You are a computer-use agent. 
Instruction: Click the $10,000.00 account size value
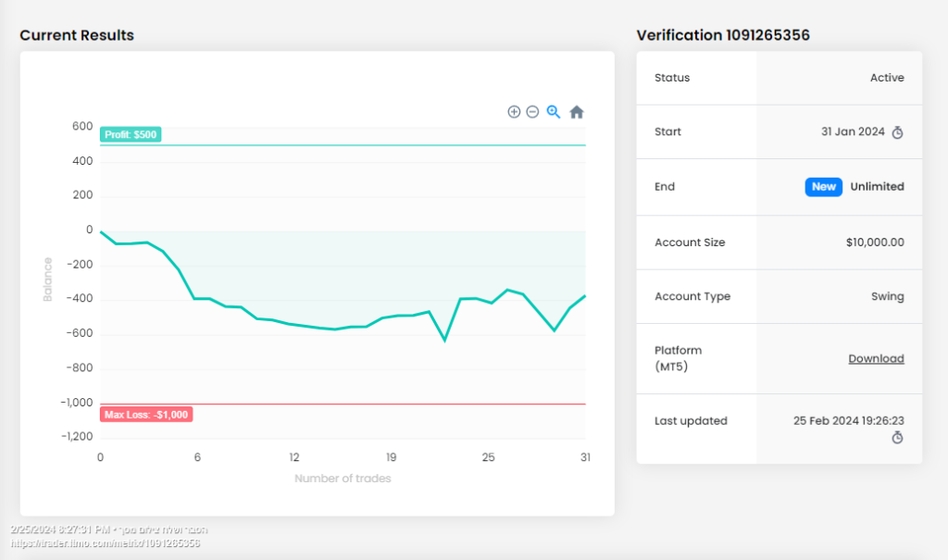pos(875,243)
